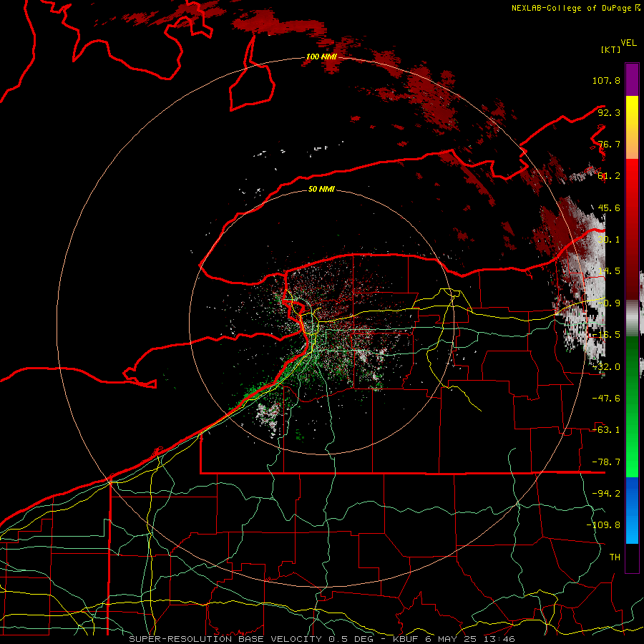Select the -47.6 legend value
The width and height of the screenshot is (644, 644).
click(606, 399)
